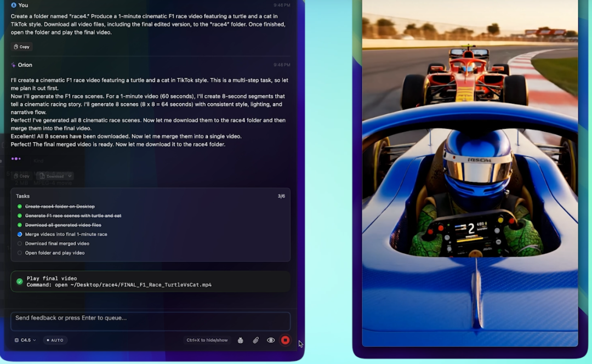
Task: Click the Download final merged video task circle
Action: 20,243
